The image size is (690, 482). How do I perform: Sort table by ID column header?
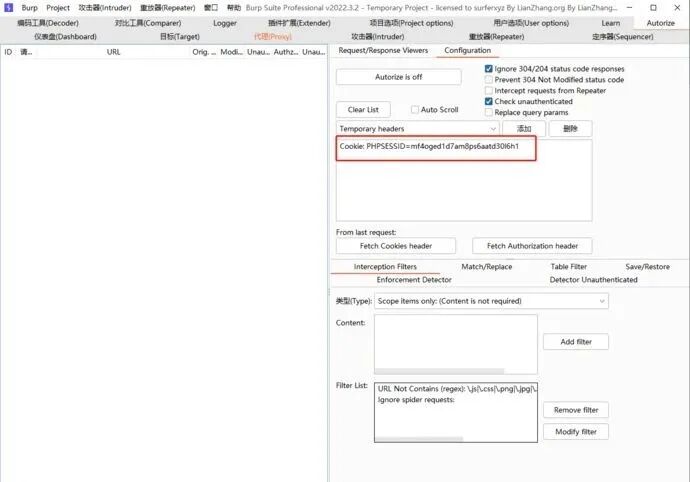(x=8, y=52)
